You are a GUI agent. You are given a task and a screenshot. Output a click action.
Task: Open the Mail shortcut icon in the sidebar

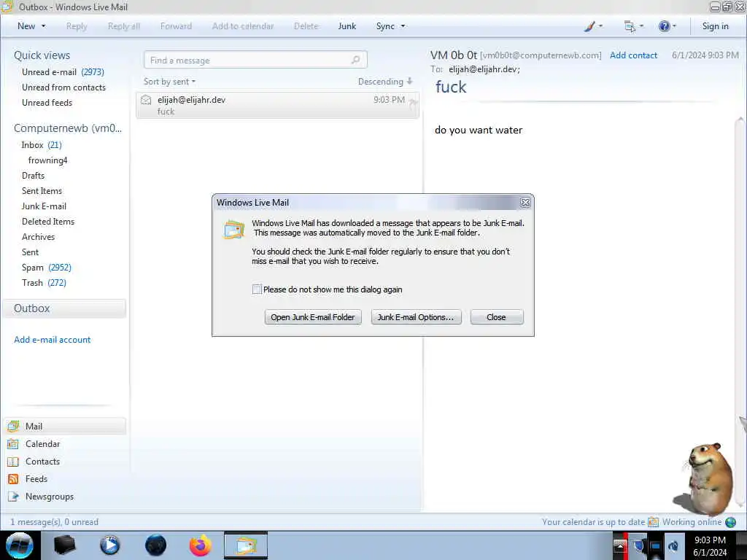point(13,426)
